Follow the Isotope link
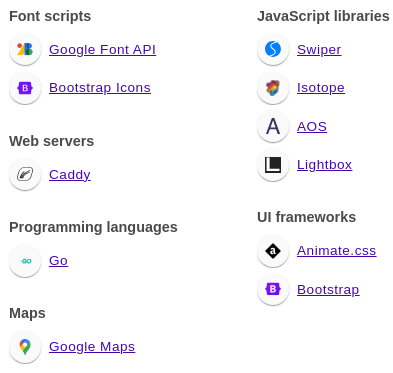The height and width of the screenshot is (373, 393). pos(321,88)
